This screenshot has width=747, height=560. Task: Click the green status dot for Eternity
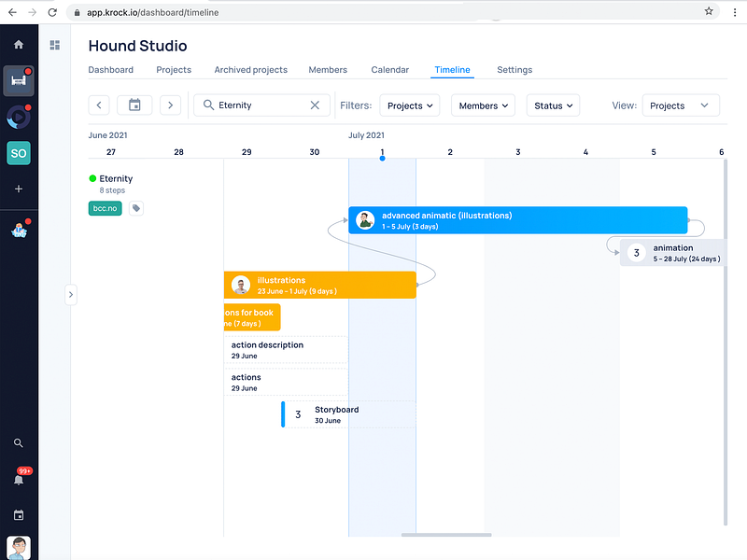[x=92, y=178]
